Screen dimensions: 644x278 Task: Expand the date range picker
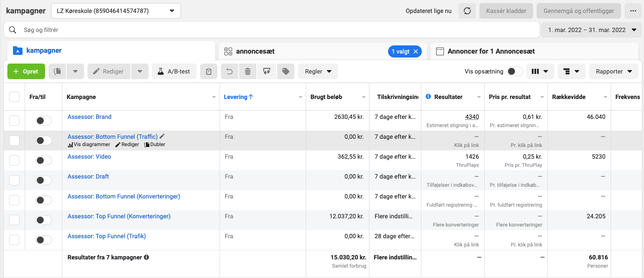592,30
